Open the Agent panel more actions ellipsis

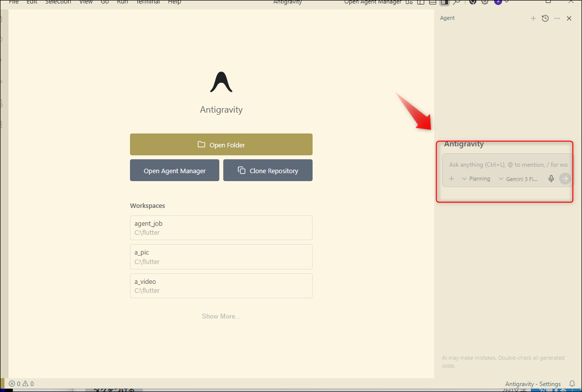[x=557, y=18]
